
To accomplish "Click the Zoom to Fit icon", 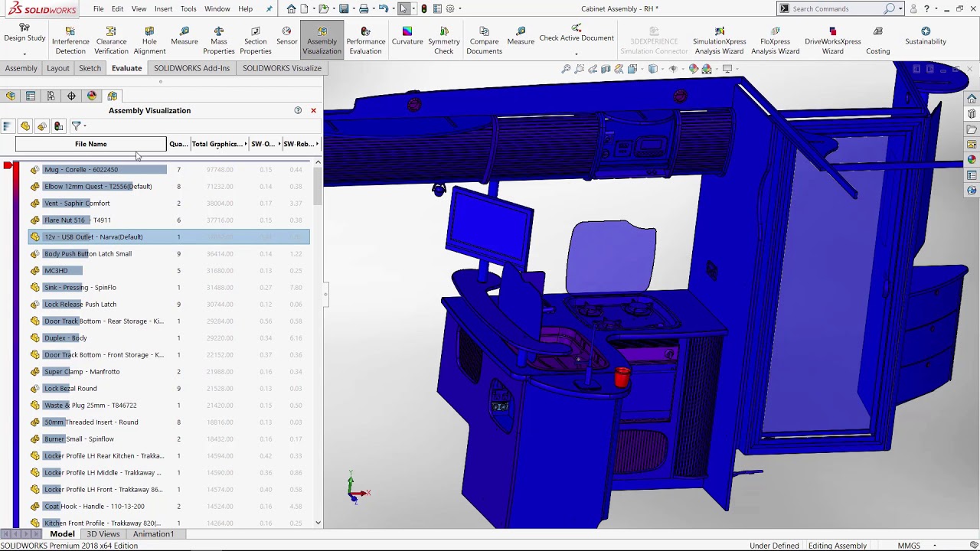I will pyautogui.click(x=566, y=69).
